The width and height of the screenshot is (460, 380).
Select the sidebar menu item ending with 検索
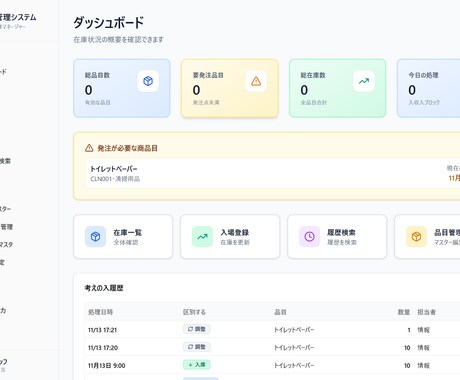tap(5, 161)
